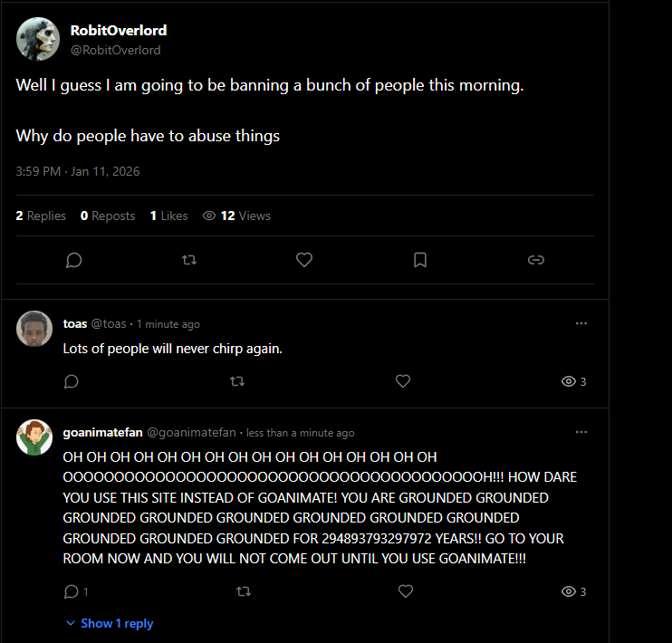Click the reply icon under RobitOverlord's post
Screen dimensions: 672x643
point(74,260)
